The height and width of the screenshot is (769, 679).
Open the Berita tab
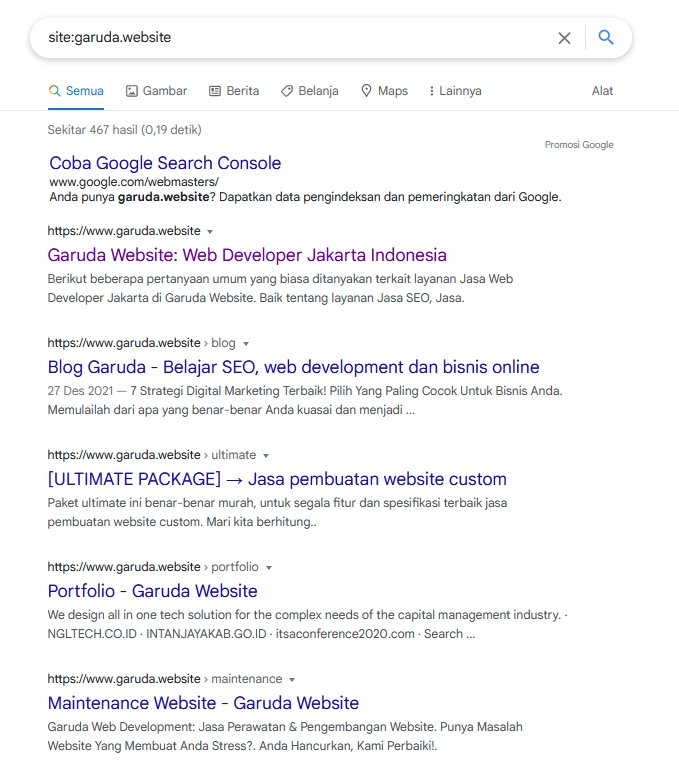[234, 91]
